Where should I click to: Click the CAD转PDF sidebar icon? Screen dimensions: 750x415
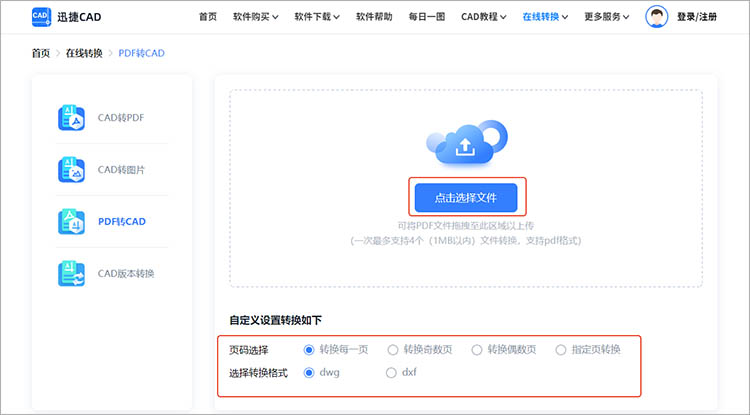click(71, 118)
